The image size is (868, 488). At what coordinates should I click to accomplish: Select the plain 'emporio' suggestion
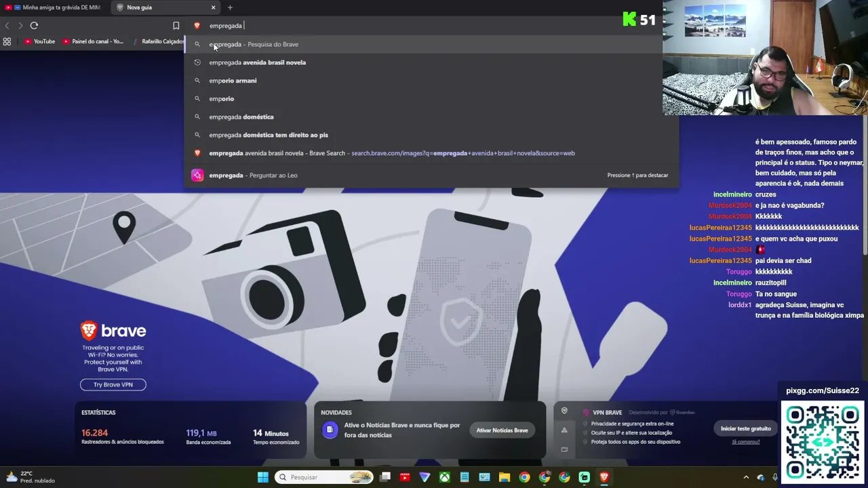coord(431,99)
